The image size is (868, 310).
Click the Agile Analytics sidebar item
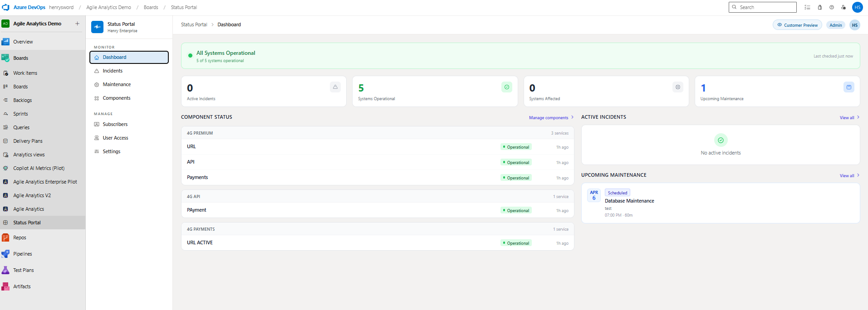coord(43,209)
